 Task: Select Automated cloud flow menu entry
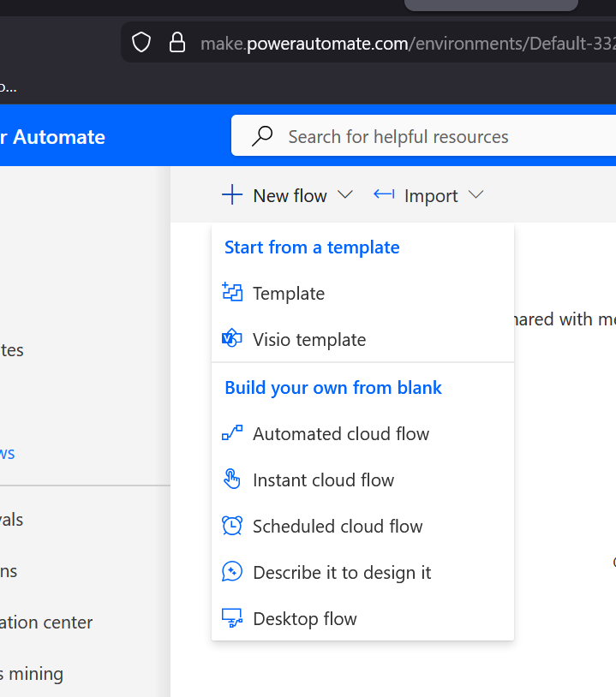click(x=341, y=433)
